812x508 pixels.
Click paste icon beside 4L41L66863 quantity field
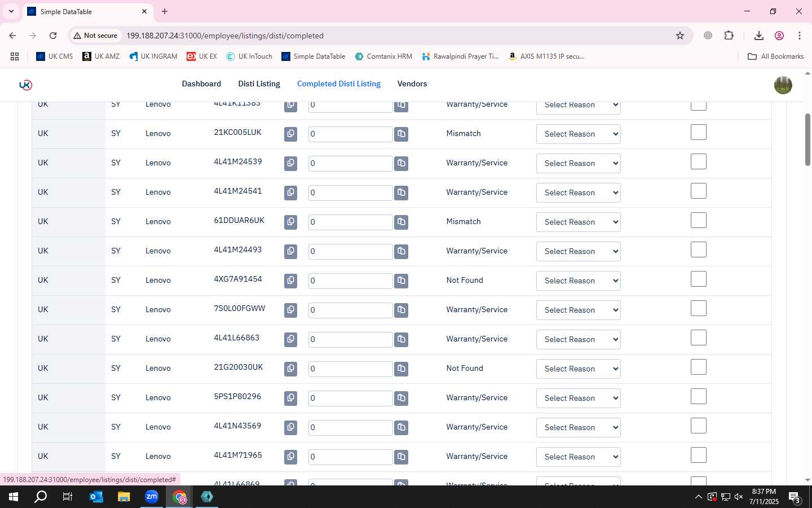click(x=401, y=339)
